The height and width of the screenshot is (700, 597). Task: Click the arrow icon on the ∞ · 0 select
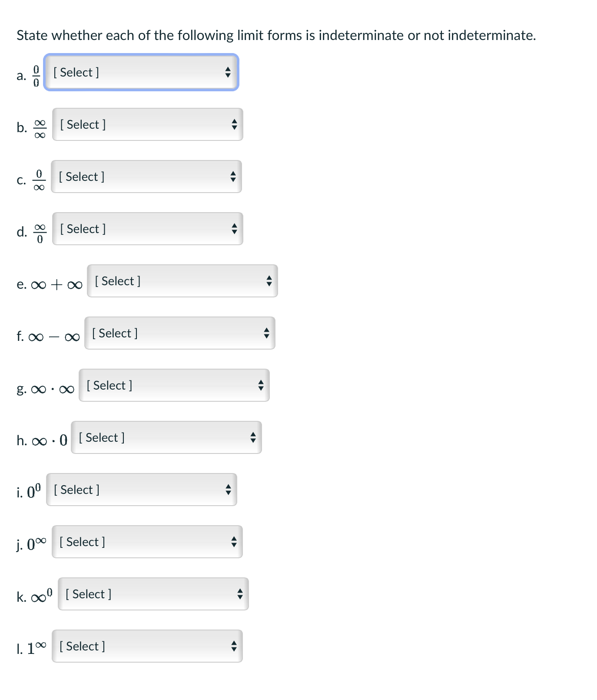pyautogui.click(x=252, y=437)
